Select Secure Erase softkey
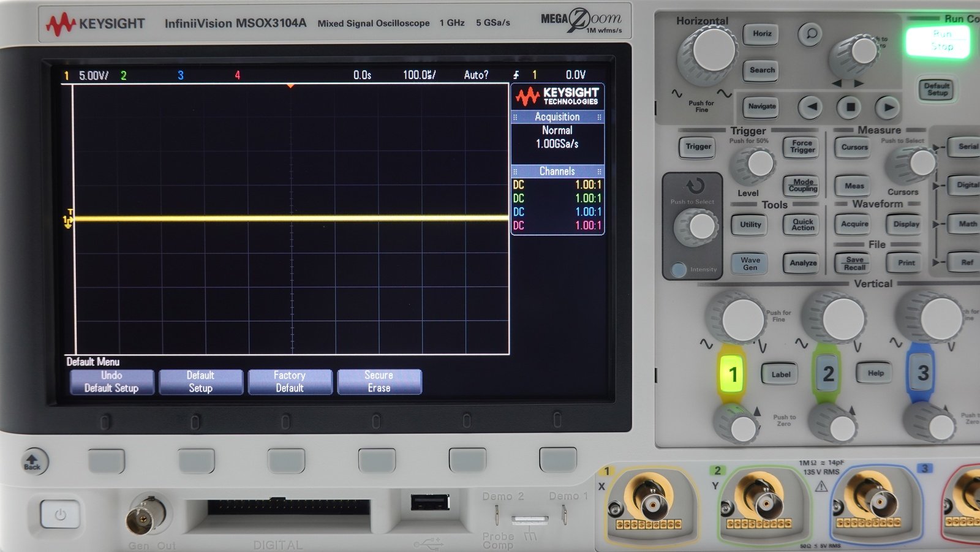Image resolution: width=980 pixels, height=552 pixels. (x=379, y=381)
